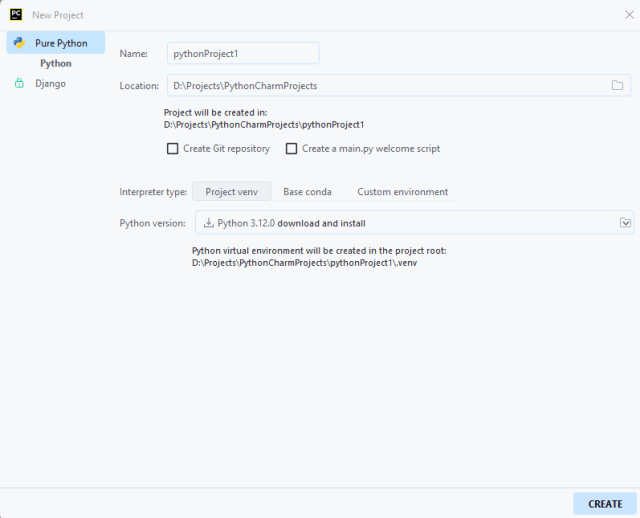Select Pure Python project type
The height and width of the screenshot is (518, 640).
click(56, 43)
